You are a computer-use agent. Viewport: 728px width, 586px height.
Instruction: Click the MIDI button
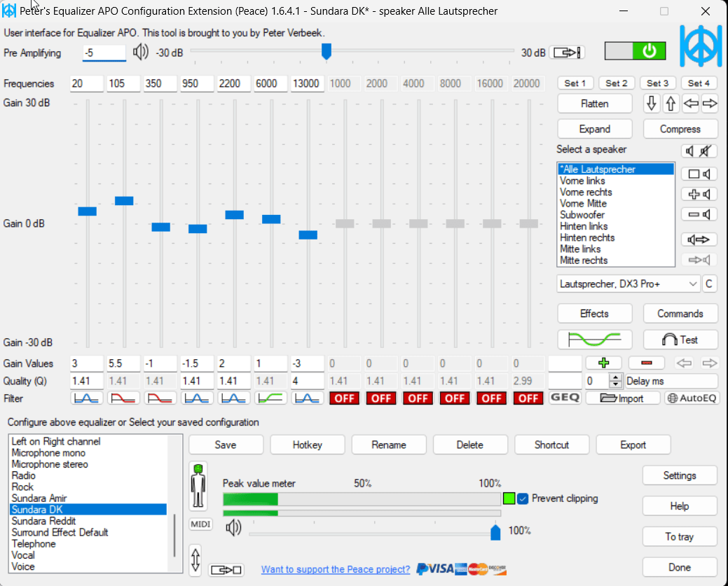(x=200, y=524)
